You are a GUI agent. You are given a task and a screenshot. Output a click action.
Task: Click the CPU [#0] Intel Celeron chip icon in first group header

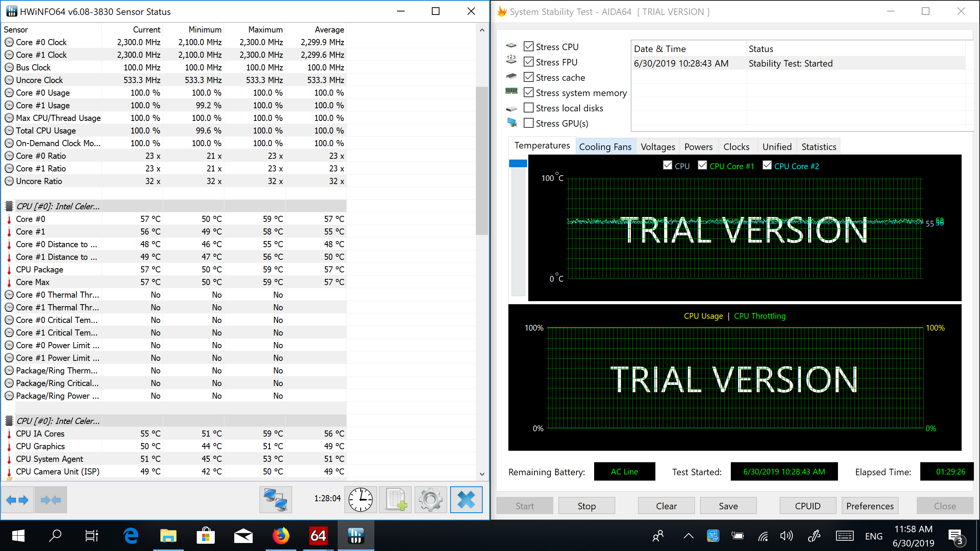pos(9,206)
